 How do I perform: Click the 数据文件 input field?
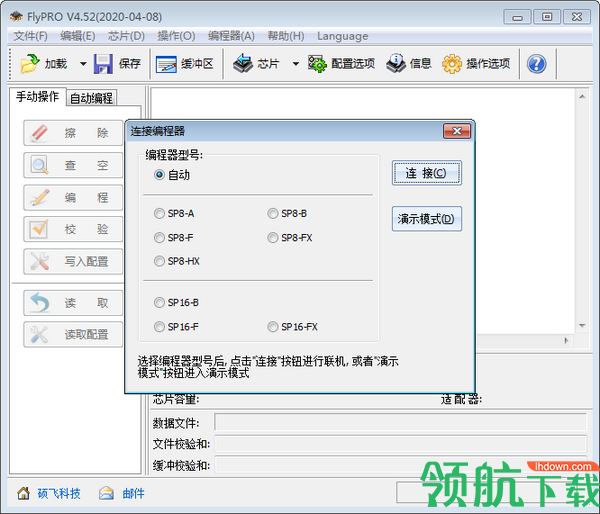pos(401,422)
